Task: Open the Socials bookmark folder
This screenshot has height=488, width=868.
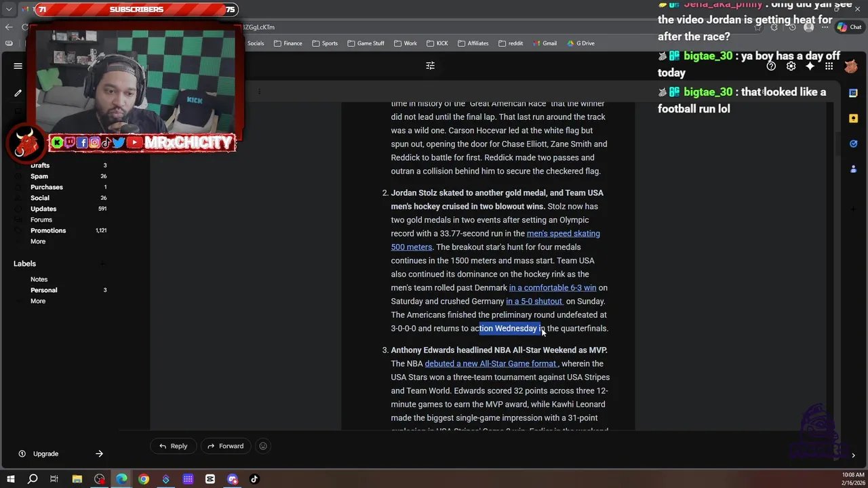Action: [256, 43]
